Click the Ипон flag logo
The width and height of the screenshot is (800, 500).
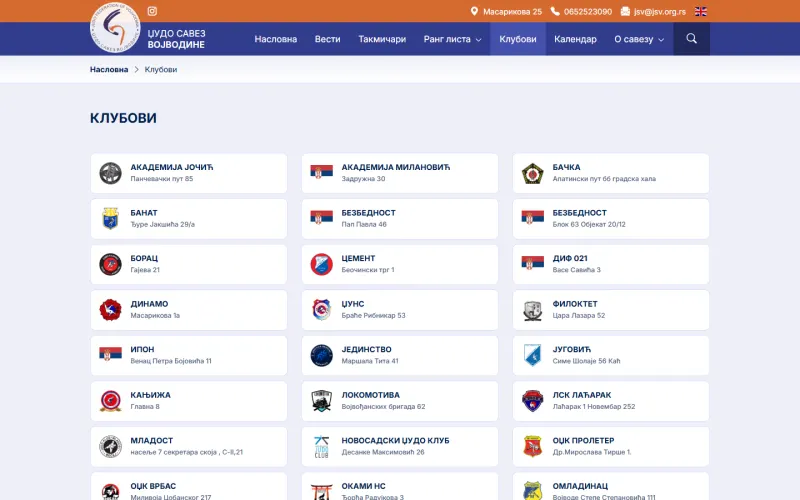click(110, 354)
